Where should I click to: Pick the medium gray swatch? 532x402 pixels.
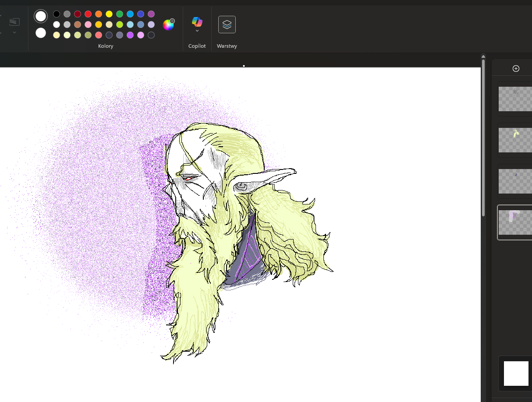(x=67, y=14)
